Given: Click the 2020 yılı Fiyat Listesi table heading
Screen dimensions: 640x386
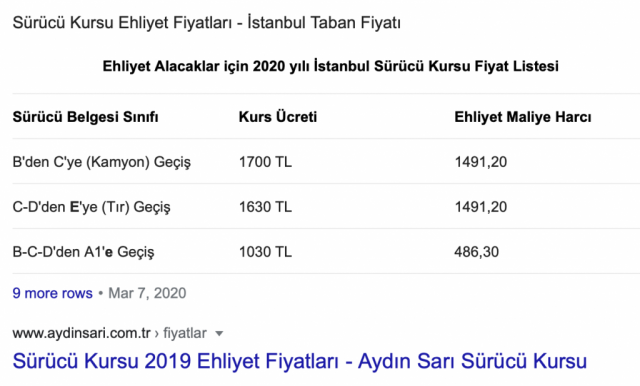Looking at the screenshot, I should (330, 66).
